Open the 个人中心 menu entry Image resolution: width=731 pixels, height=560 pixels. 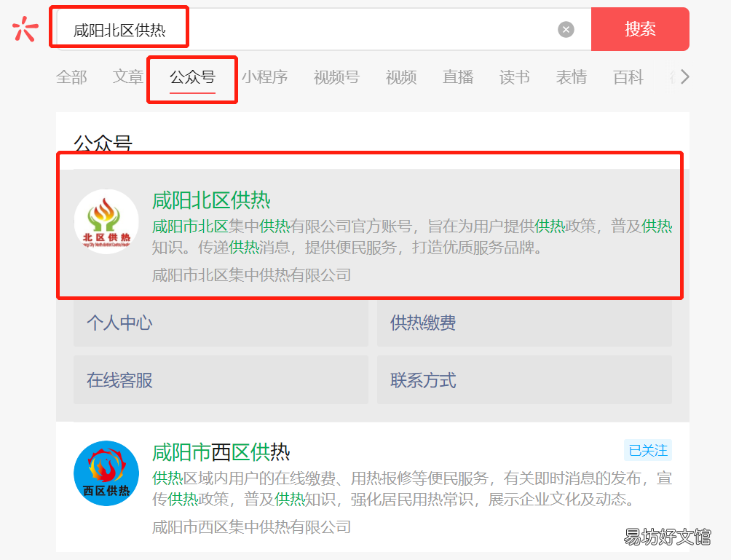click(221, 323)
